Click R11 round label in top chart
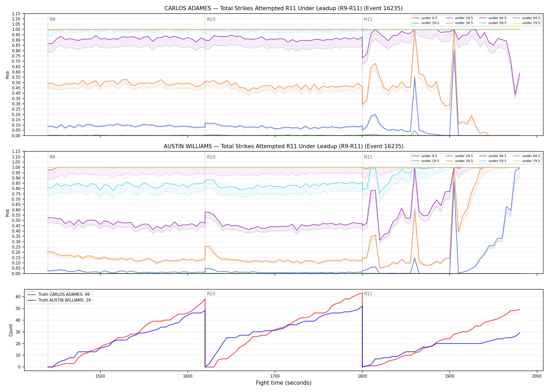The height and width of the screenshot is (392, 549). click(x=368, y=19)
